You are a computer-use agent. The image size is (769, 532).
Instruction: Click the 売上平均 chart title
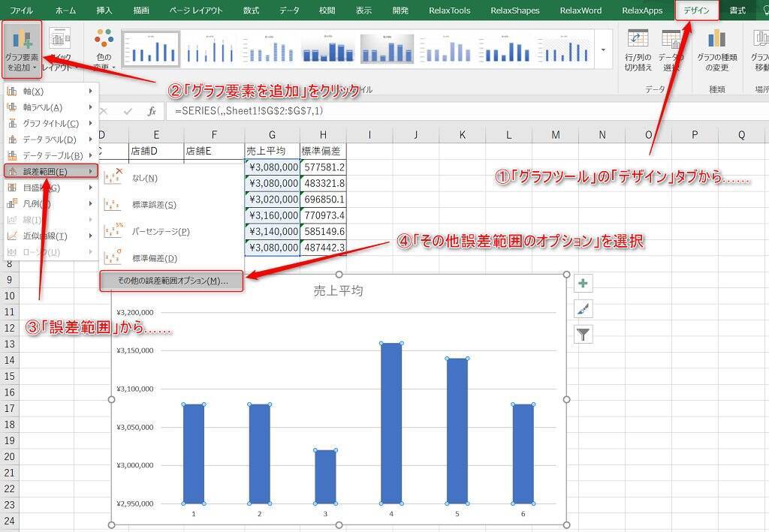(x=338, y=290)
